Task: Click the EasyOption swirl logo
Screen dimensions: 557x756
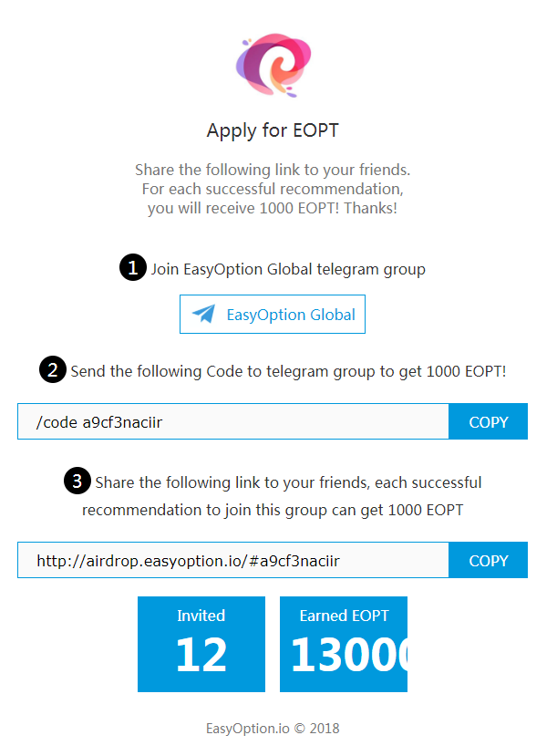Action: (x=273, y=65)
